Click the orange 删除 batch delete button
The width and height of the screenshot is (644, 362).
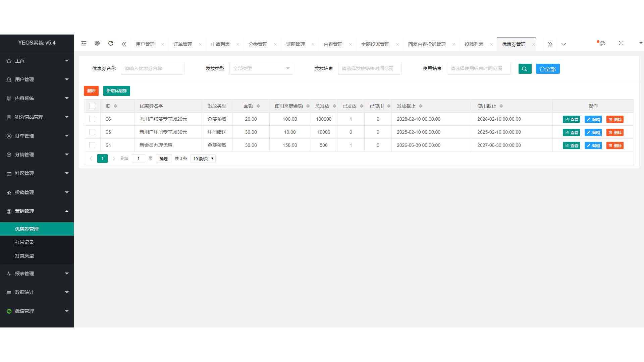pos(91,91)
